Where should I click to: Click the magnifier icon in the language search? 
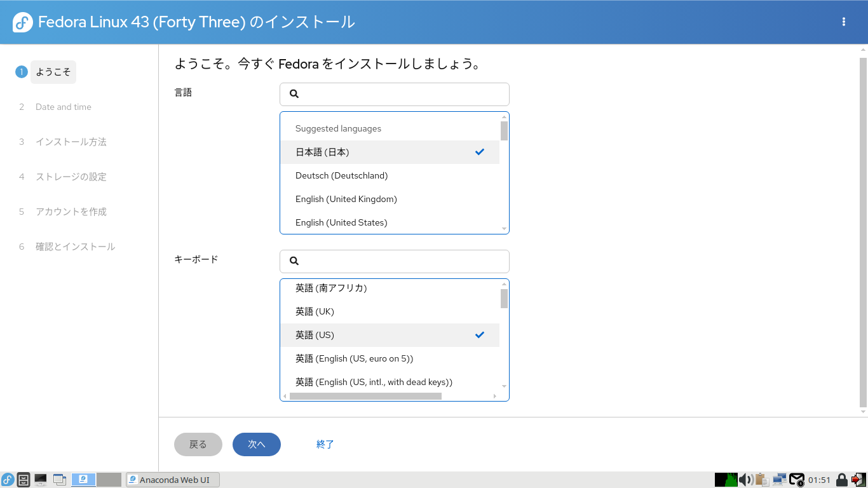294,94
